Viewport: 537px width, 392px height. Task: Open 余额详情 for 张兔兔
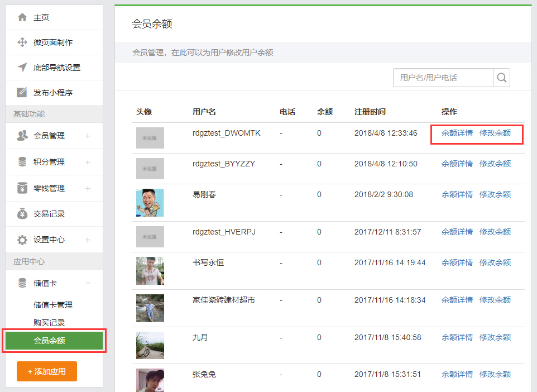457,374
